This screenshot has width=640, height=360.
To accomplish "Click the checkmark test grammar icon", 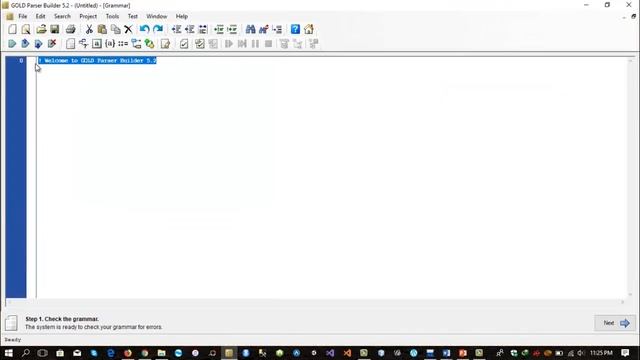I will pyautogui.click(x=184, y=44).
